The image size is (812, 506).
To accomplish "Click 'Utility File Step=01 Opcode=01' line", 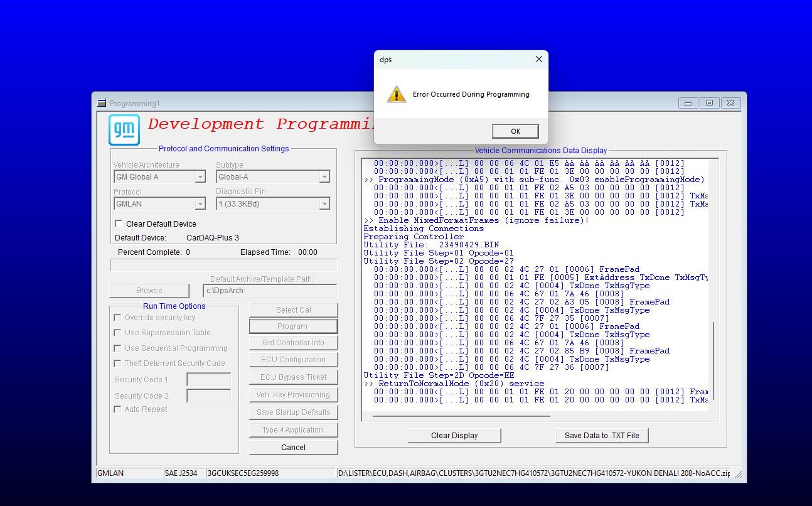I will 439,253.
